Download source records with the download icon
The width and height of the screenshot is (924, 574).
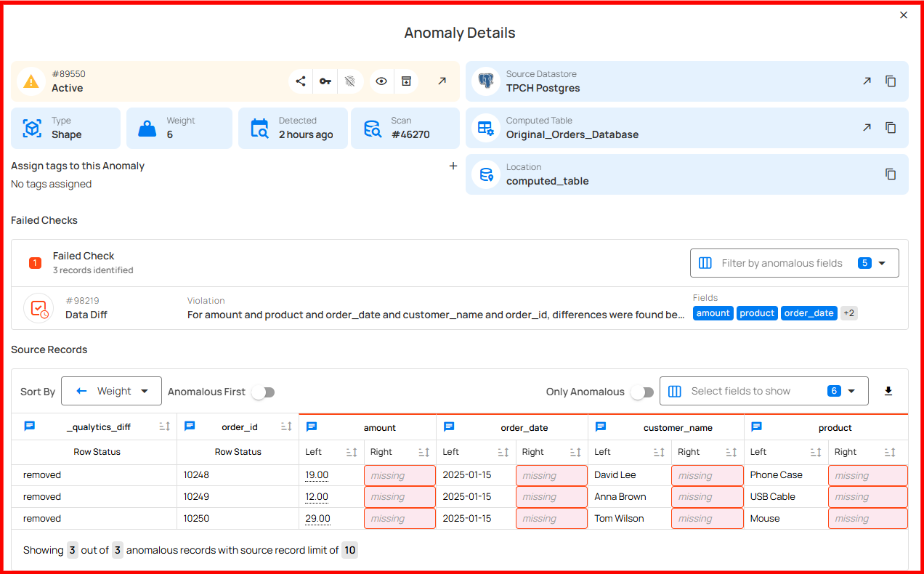pyautogui.click(x=888, y=392)
